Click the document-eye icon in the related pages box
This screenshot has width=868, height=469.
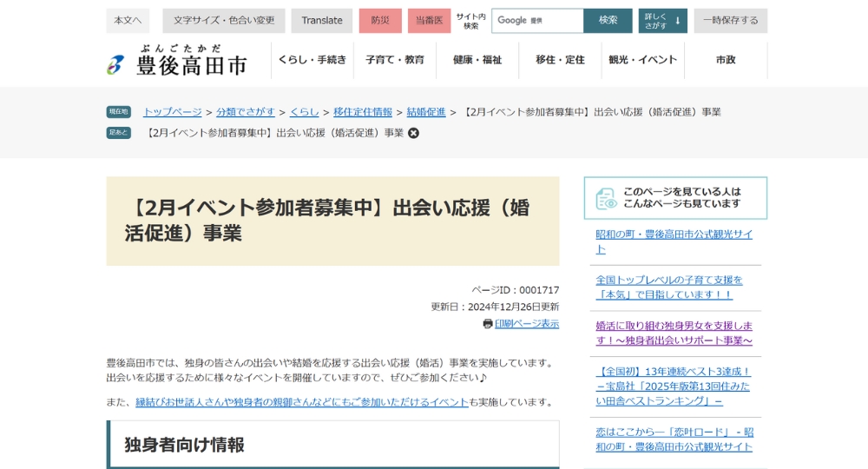(606, 198)
